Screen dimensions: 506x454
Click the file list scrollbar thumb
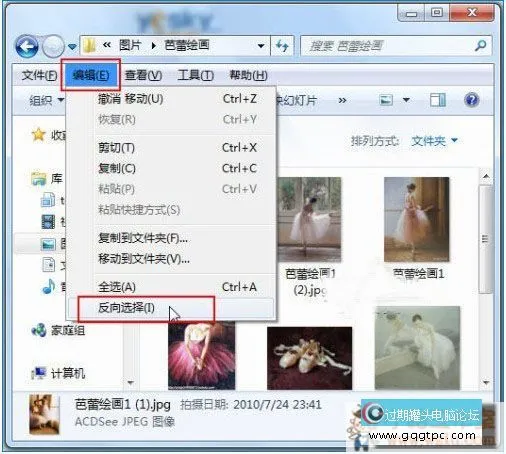[x=485, y=239]
